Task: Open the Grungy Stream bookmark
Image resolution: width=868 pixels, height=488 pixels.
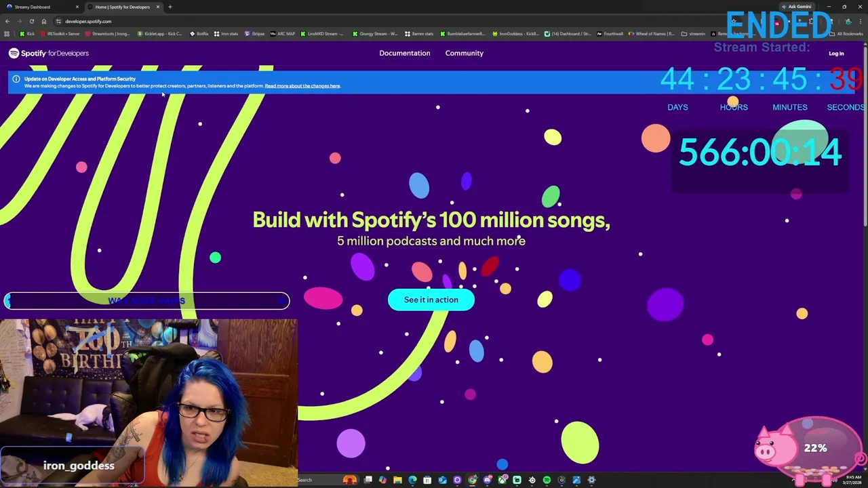Action: (374, 33)
